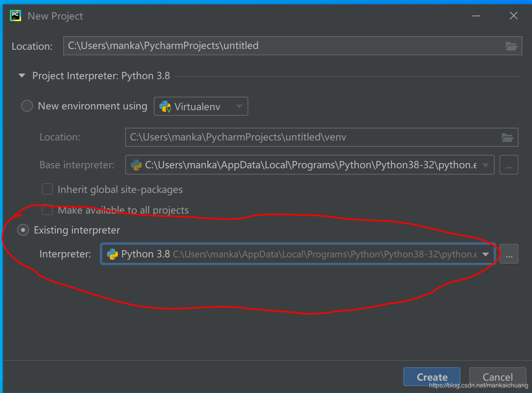Open Base interpreter dropdown arrow
Screen dimensions: 532x393
(x=486, y=165)
